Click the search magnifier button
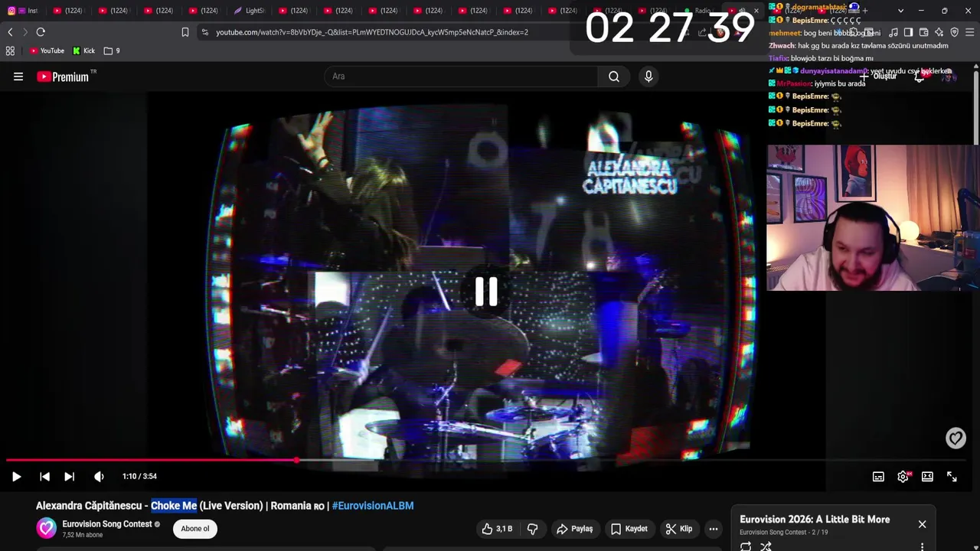Image resolution: width=980 pixels, height=551 pixels. [614, 77]
